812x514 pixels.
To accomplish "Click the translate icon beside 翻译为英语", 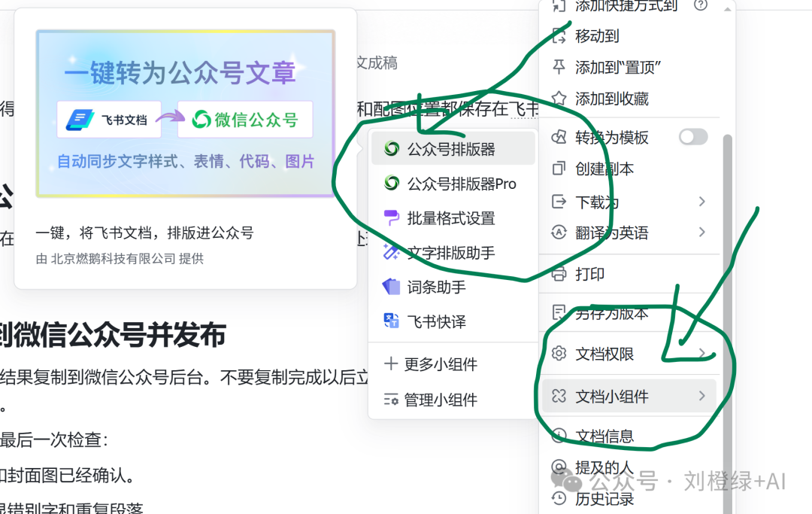I will pos(559,232).
